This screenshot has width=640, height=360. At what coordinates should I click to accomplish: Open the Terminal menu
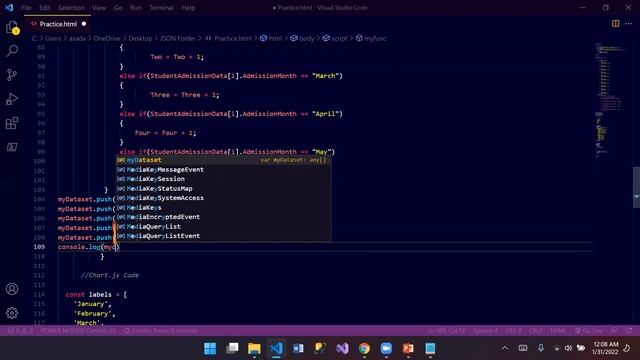(161, 8)
